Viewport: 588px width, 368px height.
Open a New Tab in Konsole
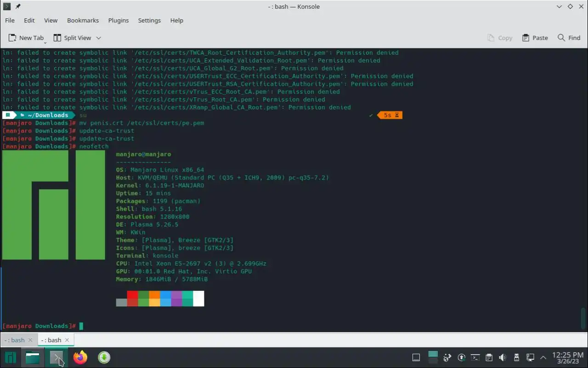tap(26, 38)
